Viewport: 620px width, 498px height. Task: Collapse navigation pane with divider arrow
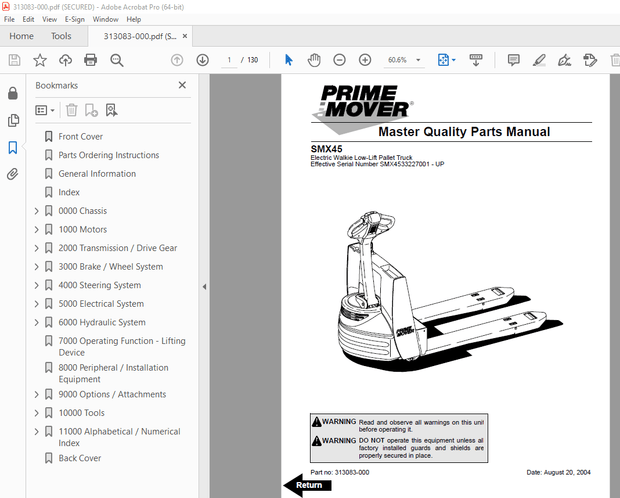[204, 286]
